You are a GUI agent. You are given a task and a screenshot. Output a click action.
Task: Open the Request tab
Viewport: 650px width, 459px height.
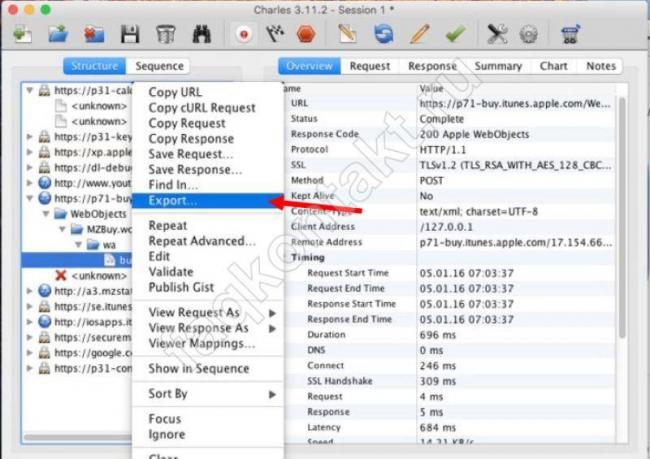point(370,66)
